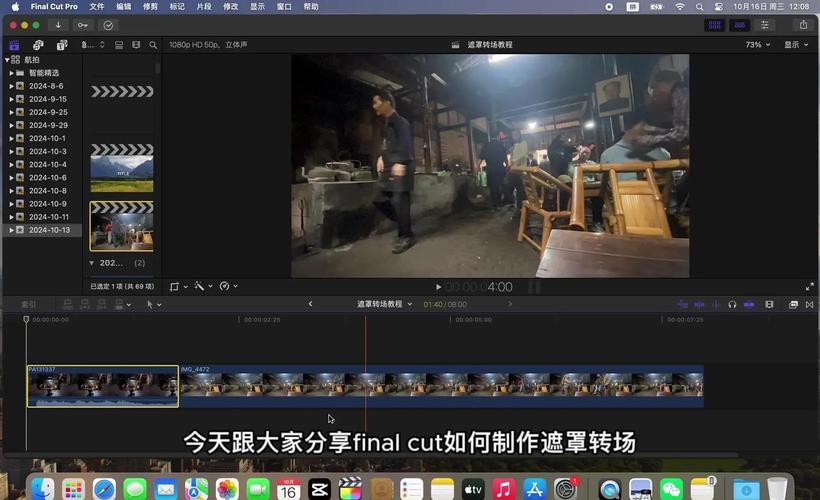Select the 2024-10-9 event
The width and height of the screenshot is (820, 500).
pos(48,204)
